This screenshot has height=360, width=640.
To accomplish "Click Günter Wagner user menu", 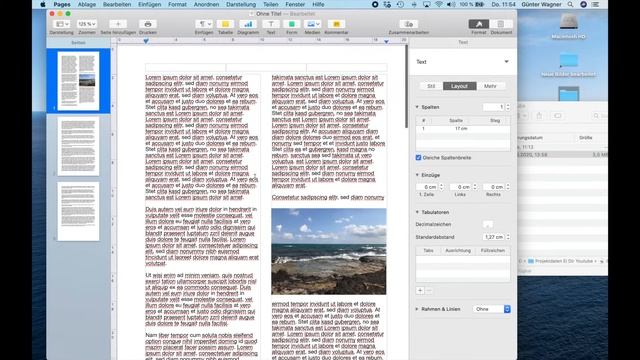I will pyautogui.click(x=541, y=4).
